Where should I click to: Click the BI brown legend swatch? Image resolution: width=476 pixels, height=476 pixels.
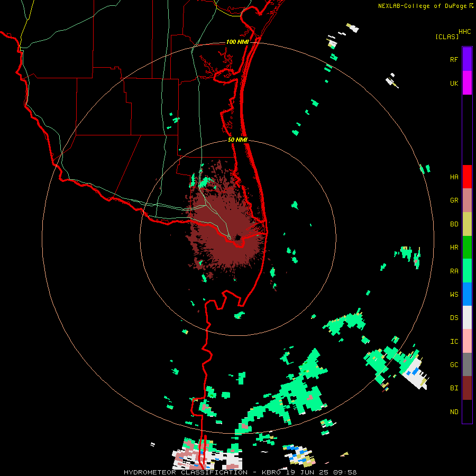[x=467, y=388]
